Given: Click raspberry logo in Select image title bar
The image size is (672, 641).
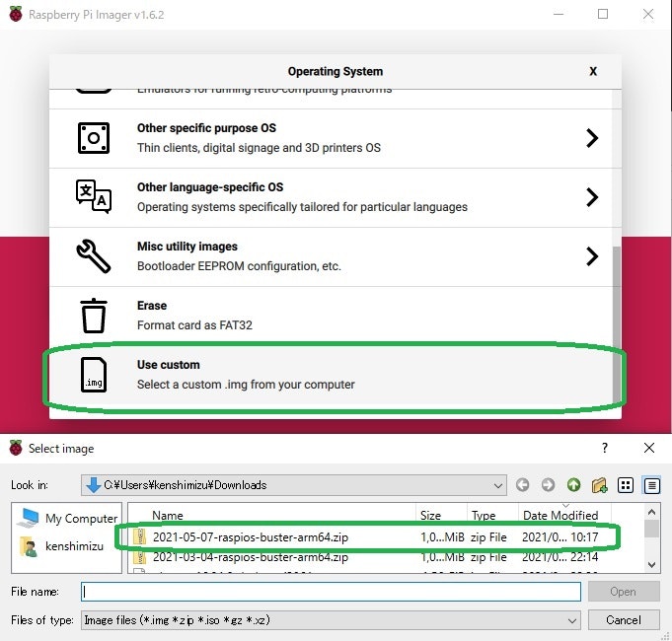Looking at the screenshot, I should tap(16, 448).
